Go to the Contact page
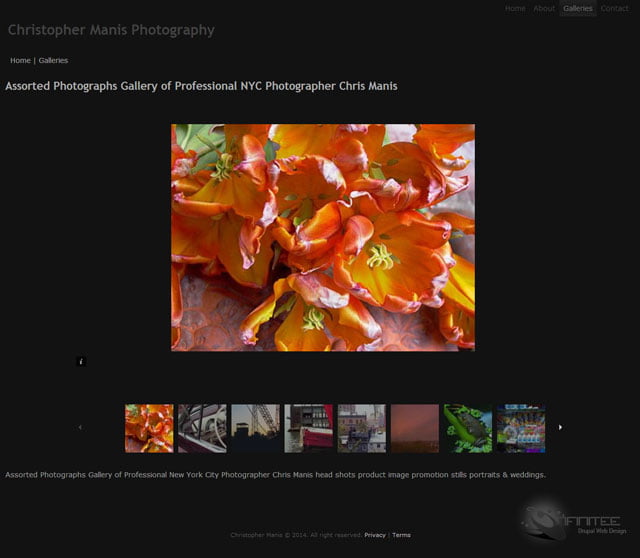 coord(614,8)
